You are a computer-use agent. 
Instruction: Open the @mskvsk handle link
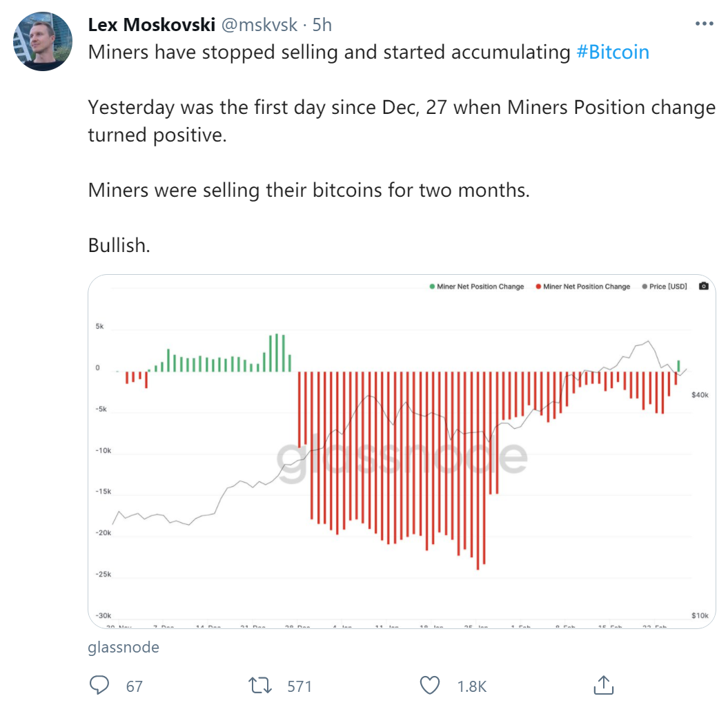pos(259,25)
